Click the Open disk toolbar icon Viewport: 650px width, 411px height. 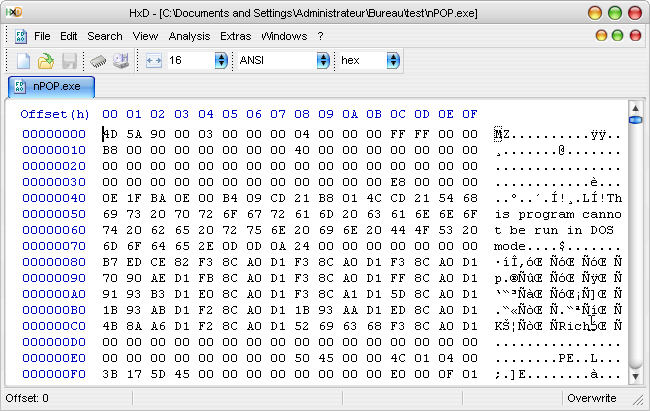point(121,61)
